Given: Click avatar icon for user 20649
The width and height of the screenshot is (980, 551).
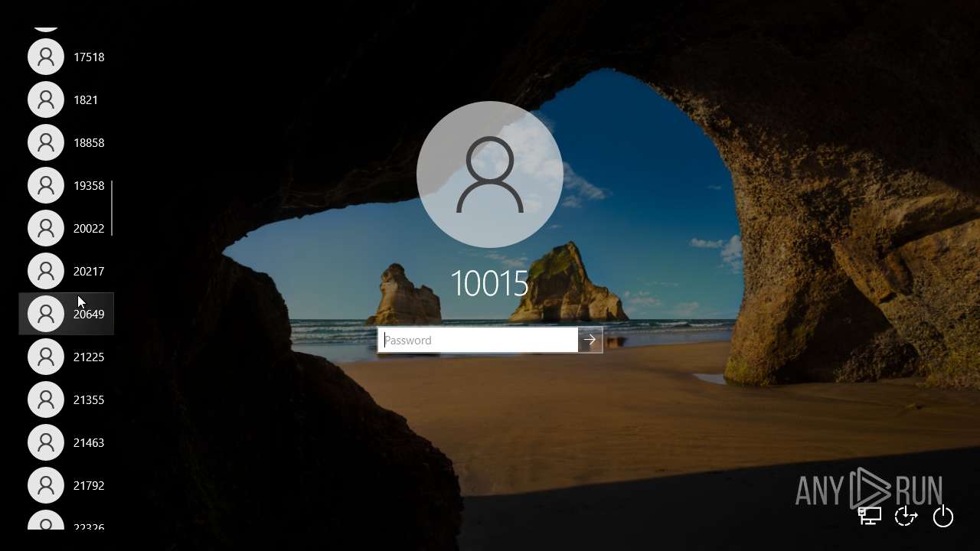Looking at the screenshot, I should pyautogui.click(x=46, y=314).
